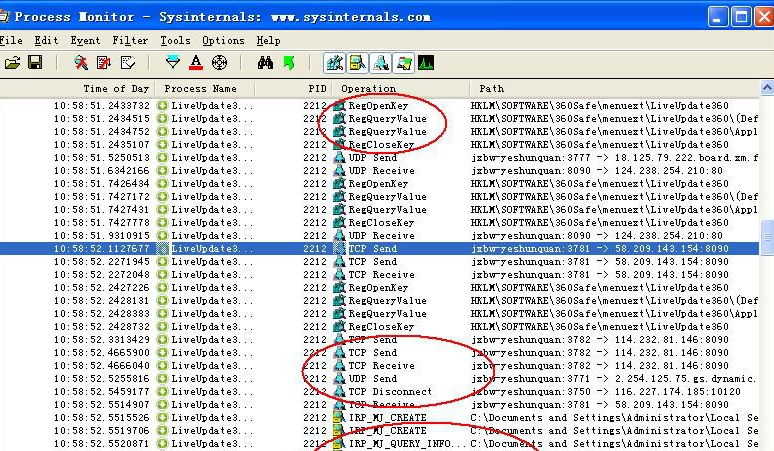Click the Save floppy disk icon
This screenshot has height=451, width=774.
pyautogui.click(x=35, y=63)
